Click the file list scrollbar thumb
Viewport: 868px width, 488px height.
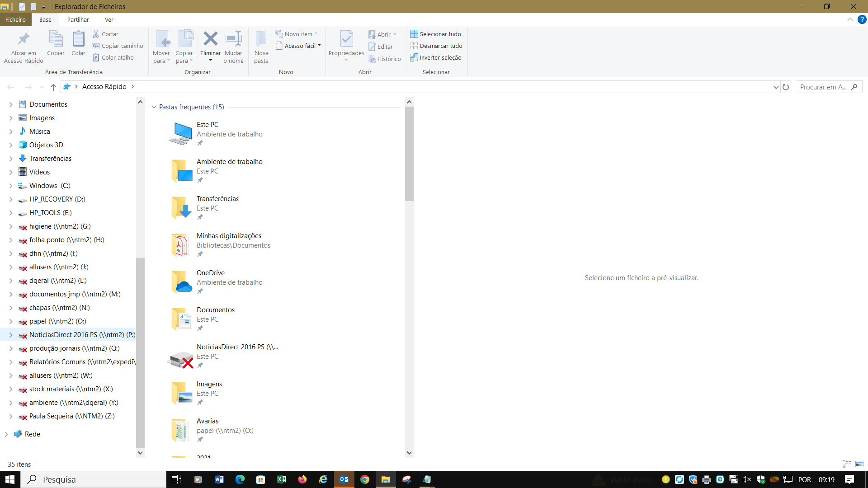pos(409,154)
